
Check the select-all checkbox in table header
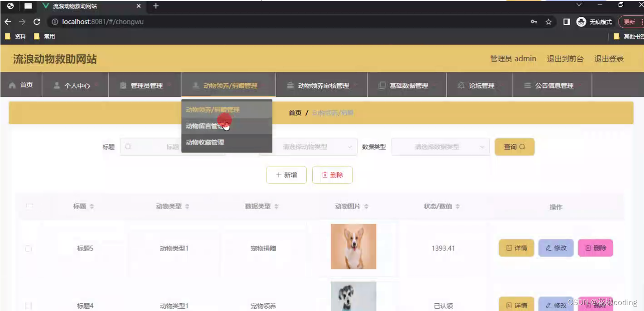pos(29,206)
